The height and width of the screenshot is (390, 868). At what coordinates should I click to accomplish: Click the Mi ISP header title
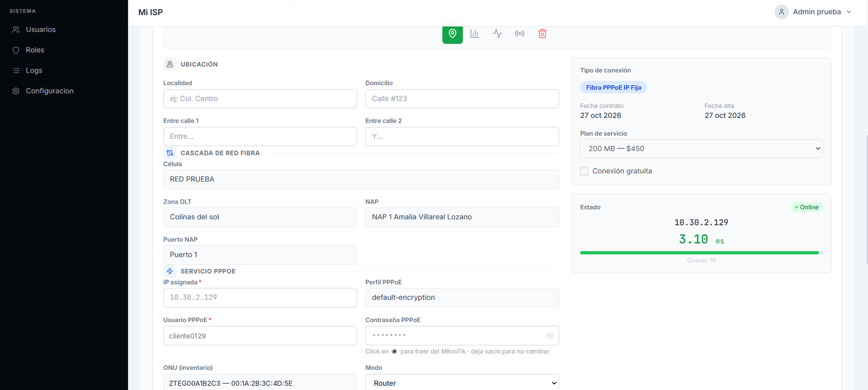click(150, 12)
